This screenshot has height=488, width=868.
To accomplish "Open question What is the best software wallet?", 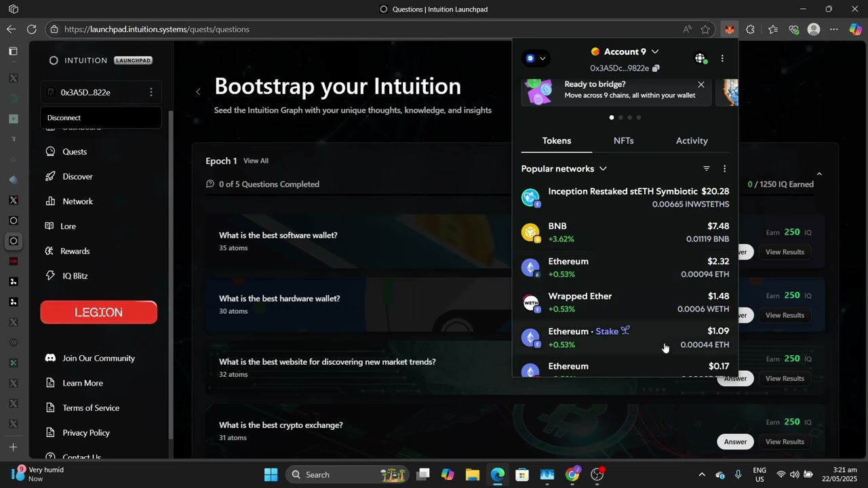I will coord(278,235).
